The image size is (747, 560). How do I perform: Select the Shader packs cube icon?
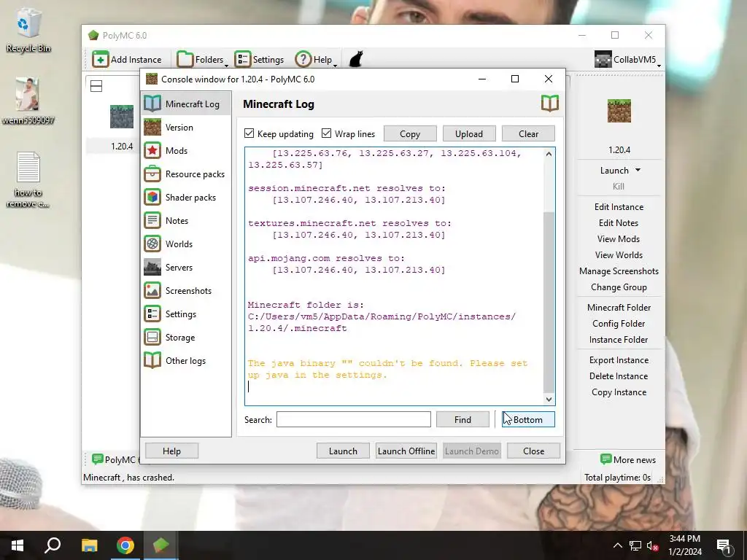(152, 197)
